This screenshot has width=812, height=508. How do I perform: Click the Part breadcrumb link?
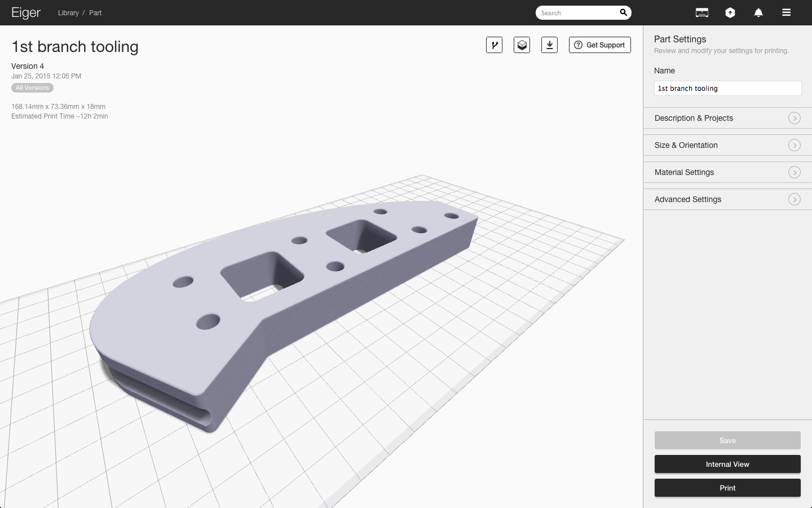pos(95,13)
